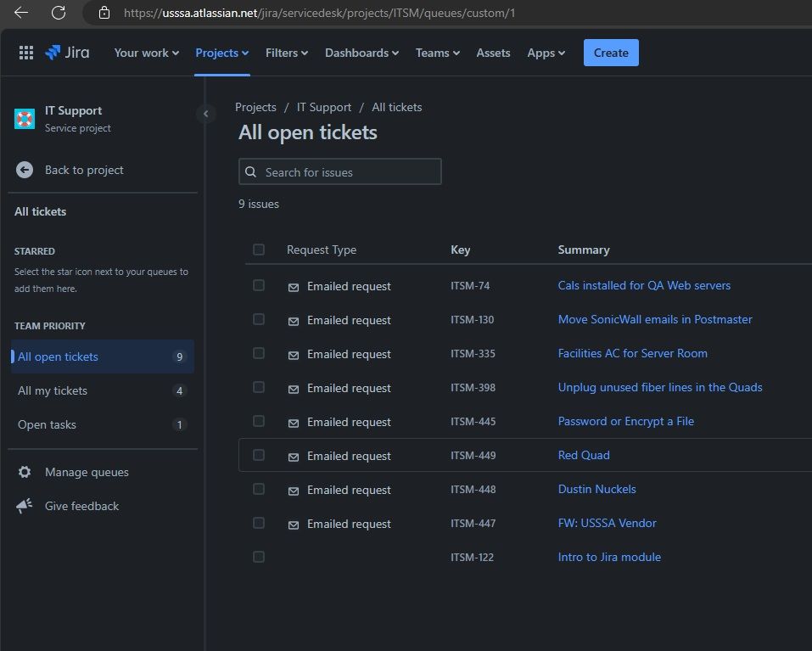This screenshot has height=651, width=812.
Task: Click the email icon for ITSM-130
Action: pos(293,321)
